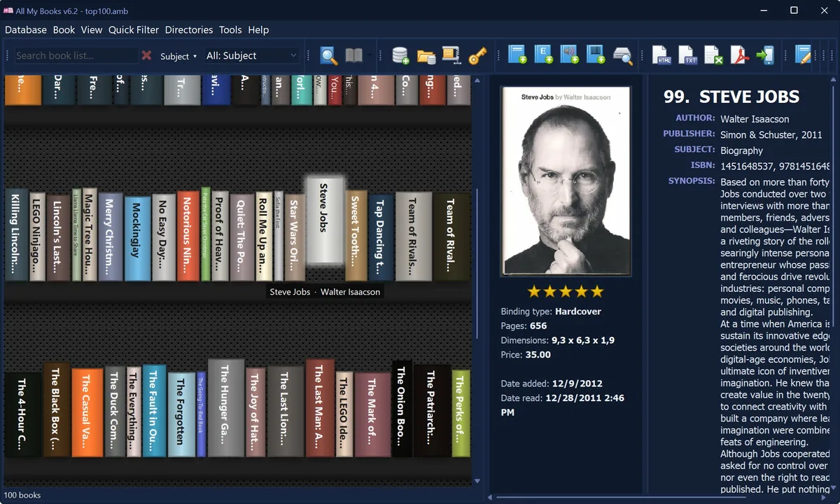
Task: Click in the Search book list field
Action: (x=76, y=55)
